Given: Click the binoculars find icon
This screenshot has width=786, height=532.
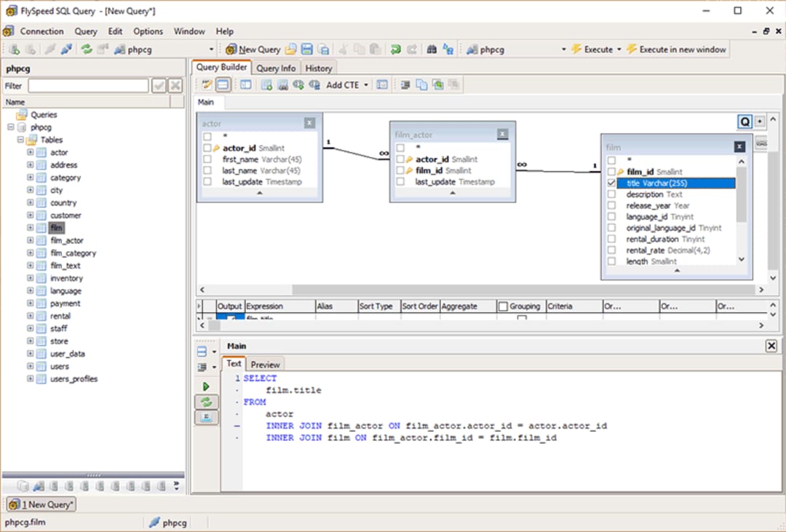Looking at the screenshot, I should (432, 49).
